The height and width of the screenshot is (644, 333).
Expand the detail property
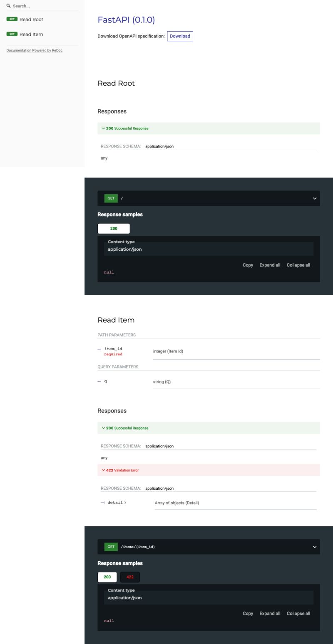117,502
